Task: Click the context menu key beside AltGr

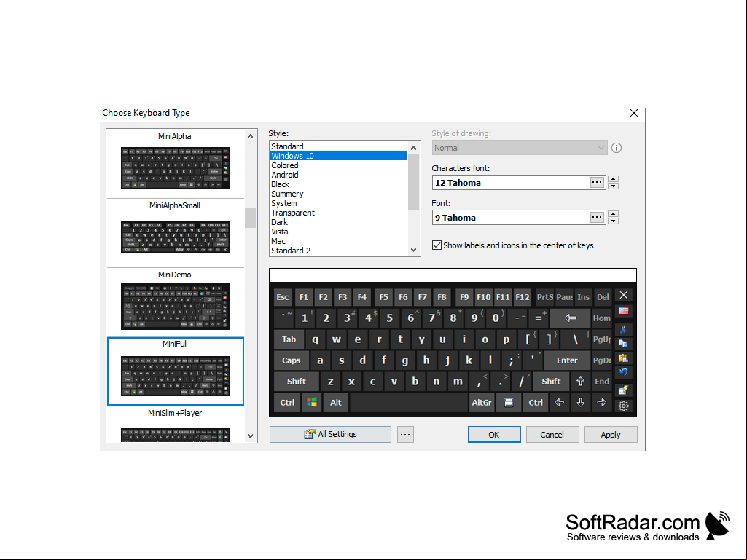Action: (x=509, y=403)
